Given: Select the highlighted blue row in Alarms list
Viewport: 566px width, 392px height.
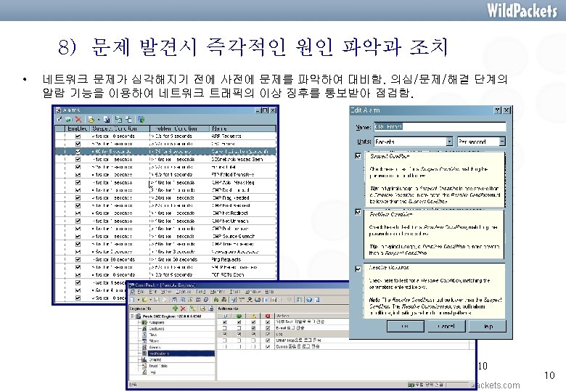Looking at the screenshot, I should (165, 152).
